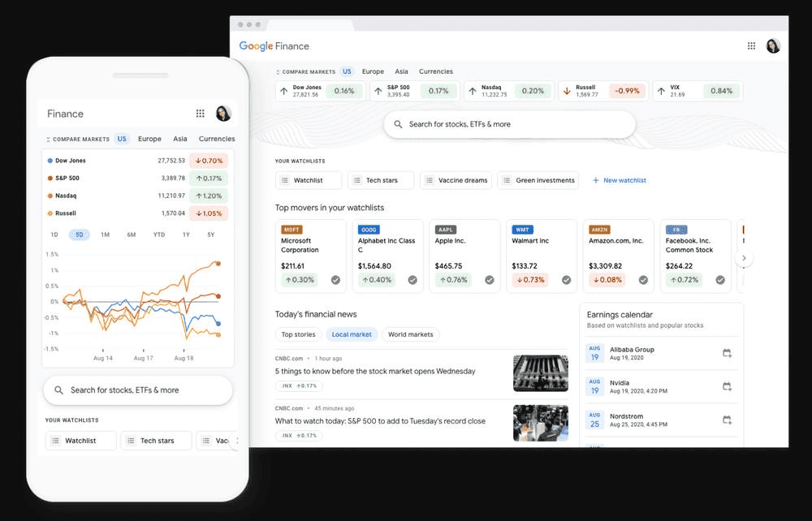Open the Nasdaq index card on desktop
The image size is (812, 521).
point(509,91)
